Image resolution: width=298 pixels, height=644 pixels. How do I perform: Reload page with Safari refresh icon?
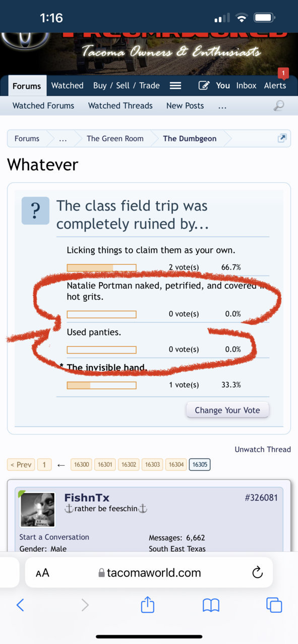click(x=257, y=573)
